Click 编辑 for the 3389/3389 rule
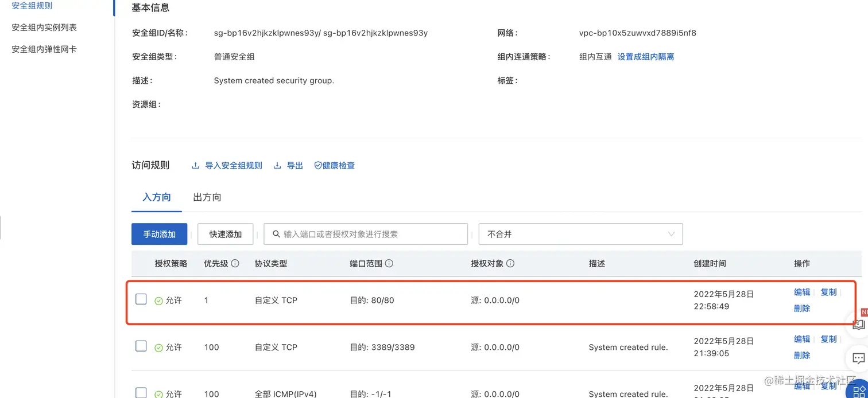The width and height of the screenshot is (868, 398). [802, 339]
